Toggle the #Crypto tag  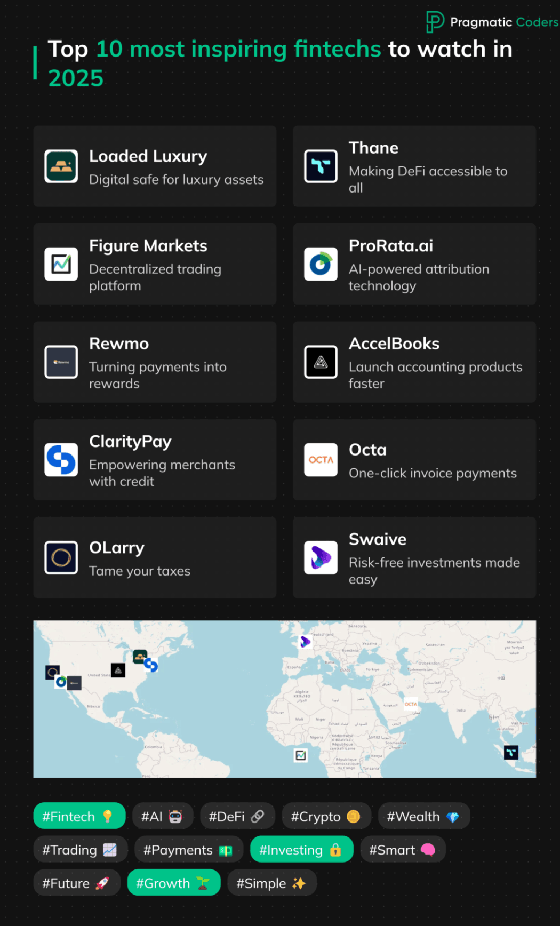pos(326,816)
